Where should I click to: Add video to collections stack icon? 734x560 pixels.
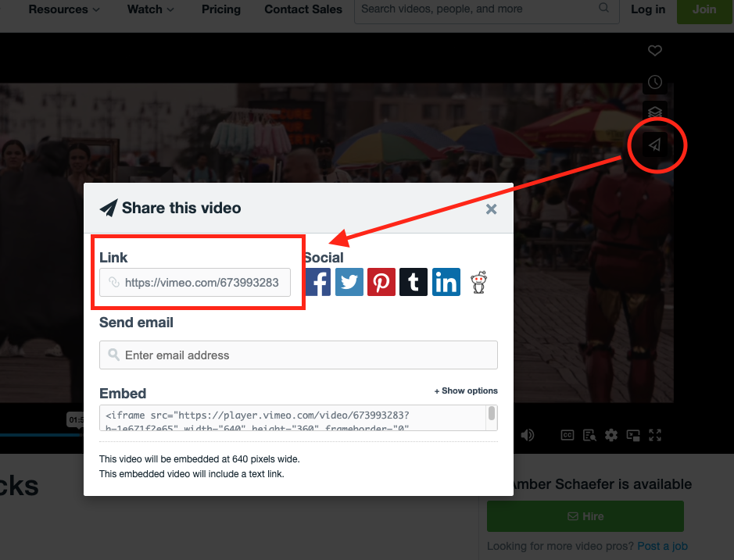(x=655, y=112)
